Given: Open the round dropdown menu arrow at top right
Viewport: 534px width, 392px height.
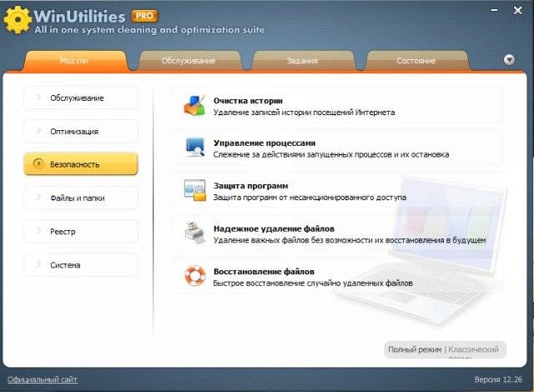Looking at the screenshot, I should click(509, 60).
